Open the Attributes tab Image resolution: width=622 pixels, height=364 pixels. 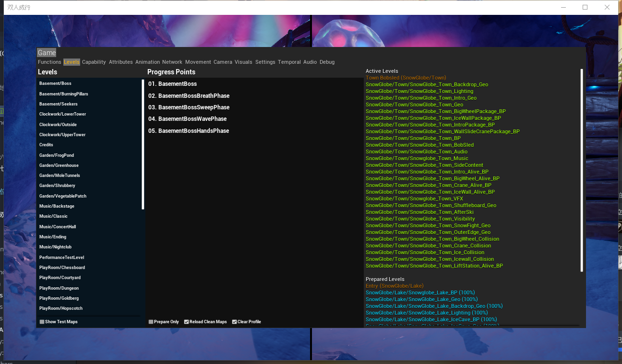click(x=121, y=62)
